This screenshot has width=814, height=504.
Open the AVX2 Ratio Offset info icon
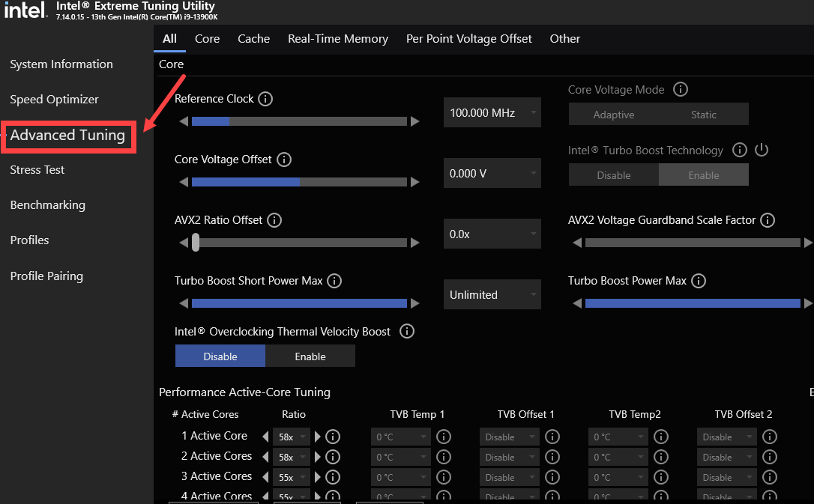[274, 220]
